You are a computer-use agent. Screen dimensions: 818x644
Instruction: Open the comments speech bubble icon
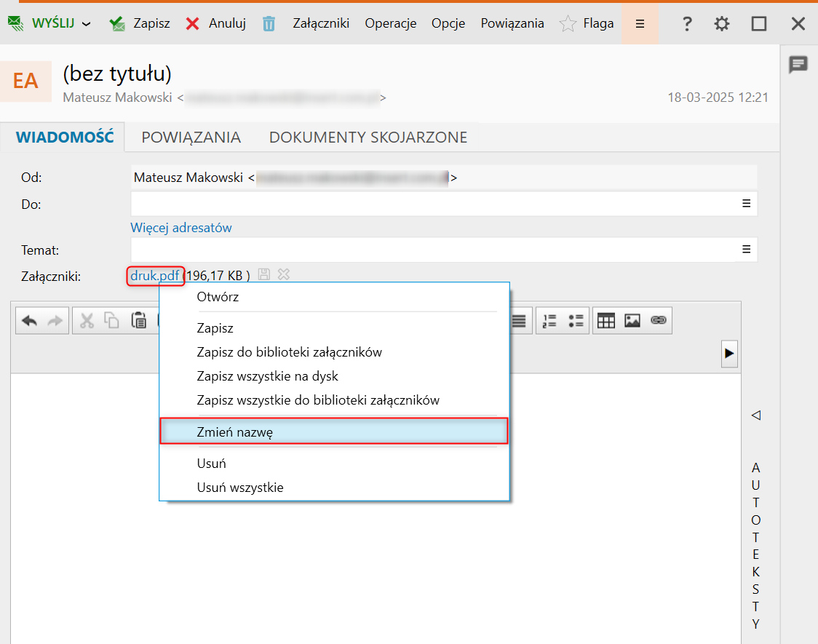pos(798,65)
